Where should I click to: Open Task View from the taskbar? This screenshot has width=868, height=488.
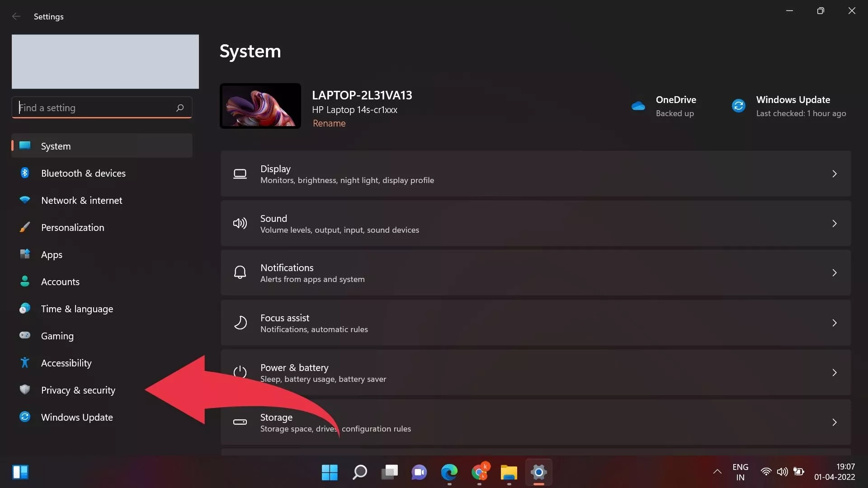coord(389,472)
